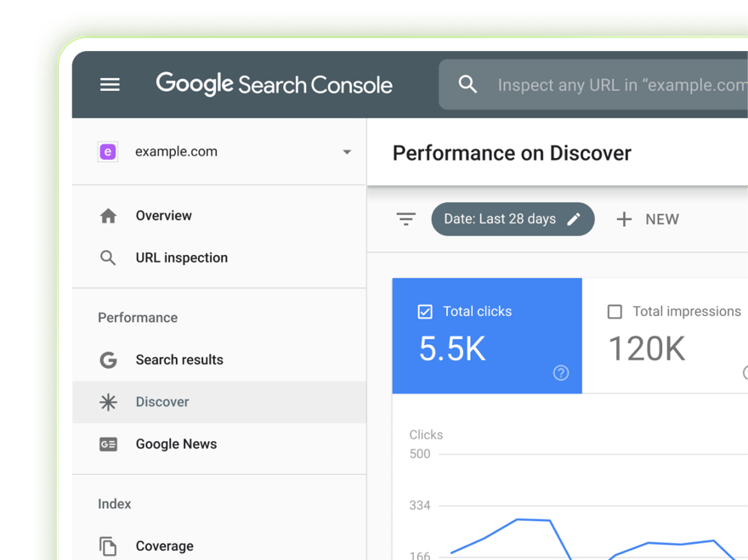Click the URL inspection magnifier icon
The height and width of the screenshot is (560, 748).
point(108,257)
